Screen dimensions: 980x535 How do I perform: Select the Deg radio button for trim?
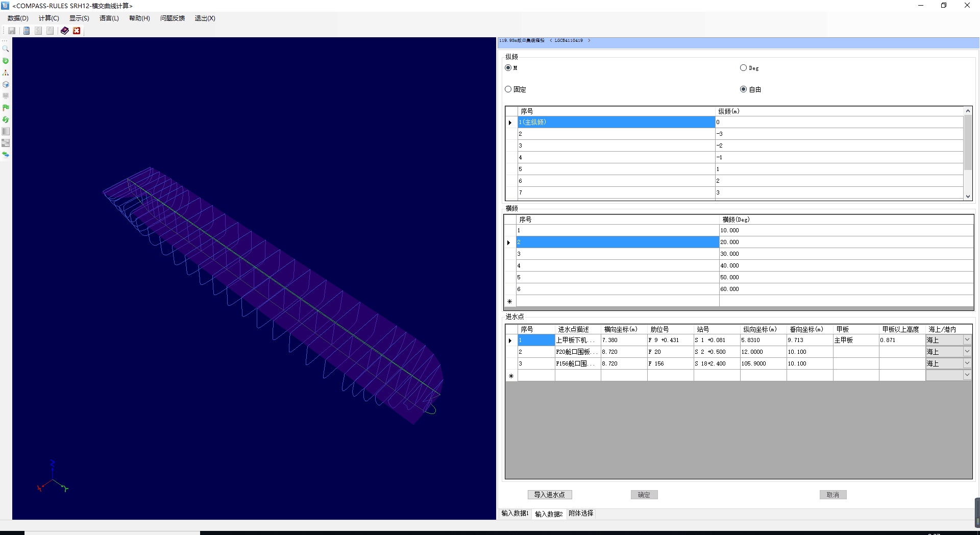[743, 68]
